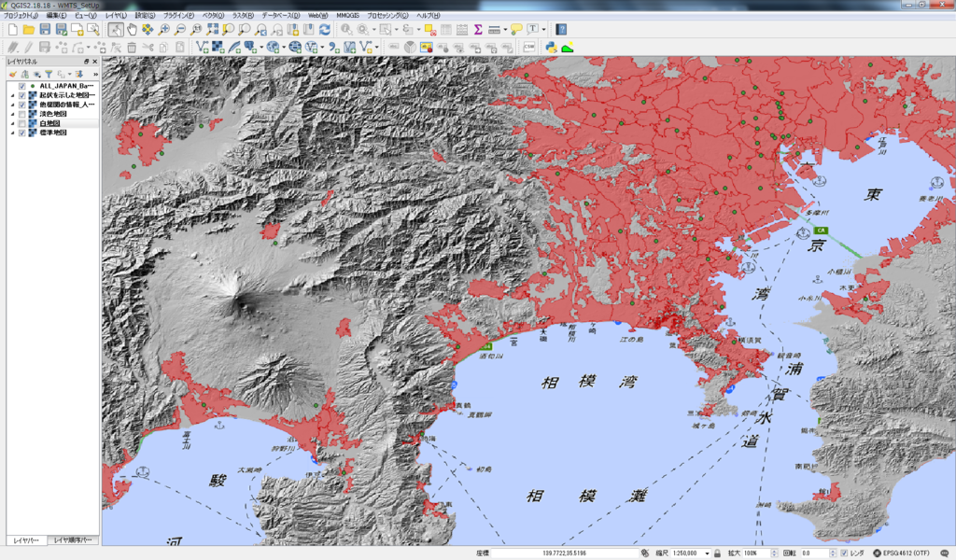Expand the 起伏を示した地図 layer tree node

coord(13,96)
